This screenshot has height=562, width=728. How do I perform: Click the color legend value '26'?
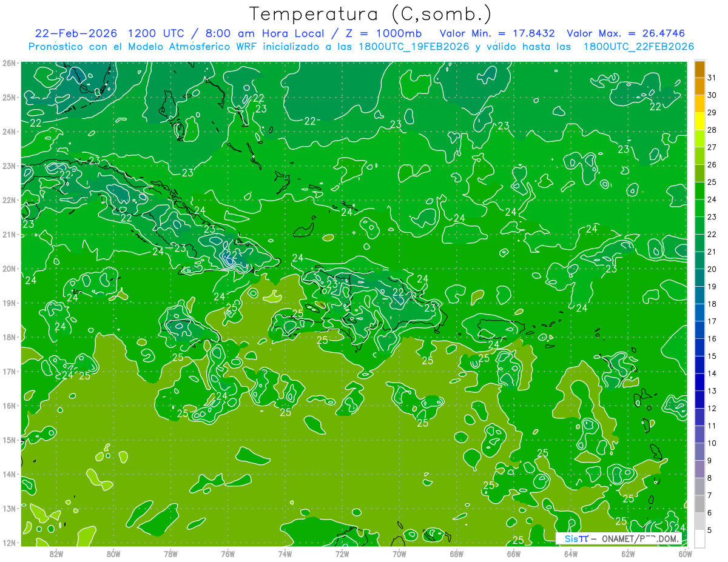[712, 165]
